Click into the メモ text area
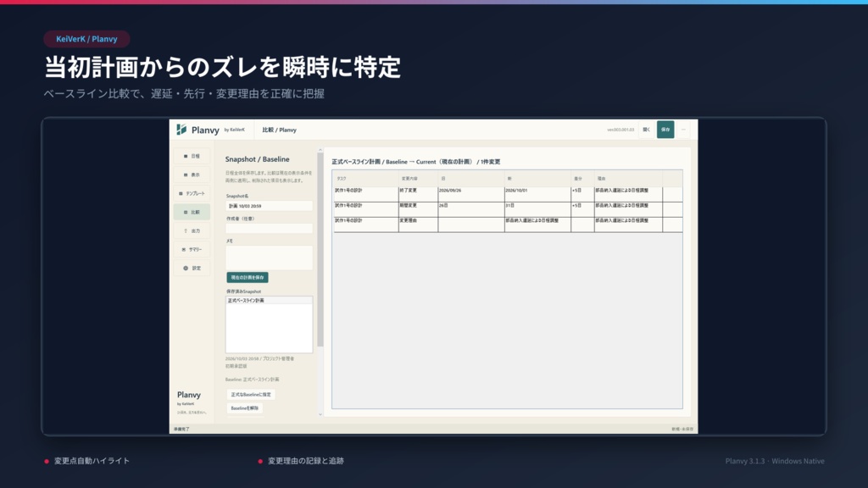Screen dimensions: 868x488 click(x=269, y=258)
